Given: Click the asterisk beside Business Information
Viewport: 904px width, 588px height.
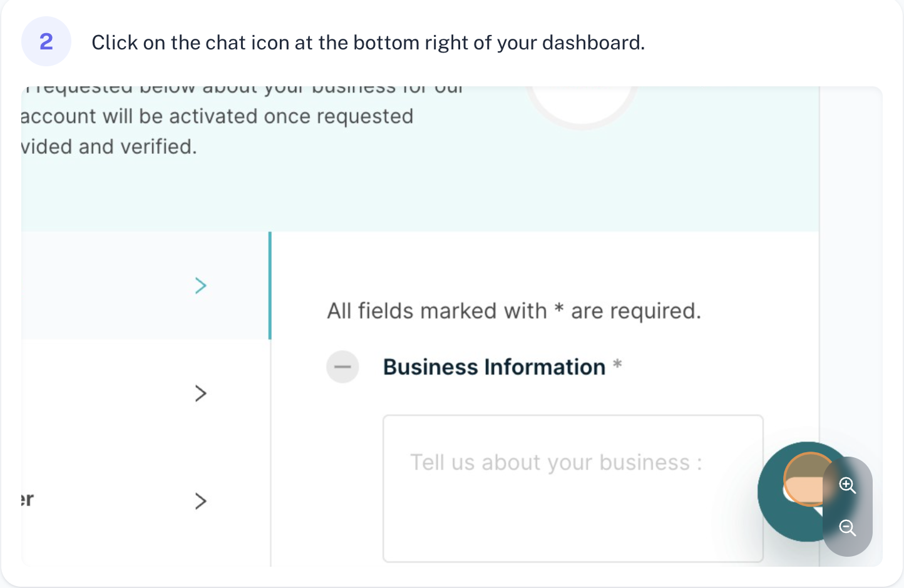Looking at the screenshot, I should (617, 364).
